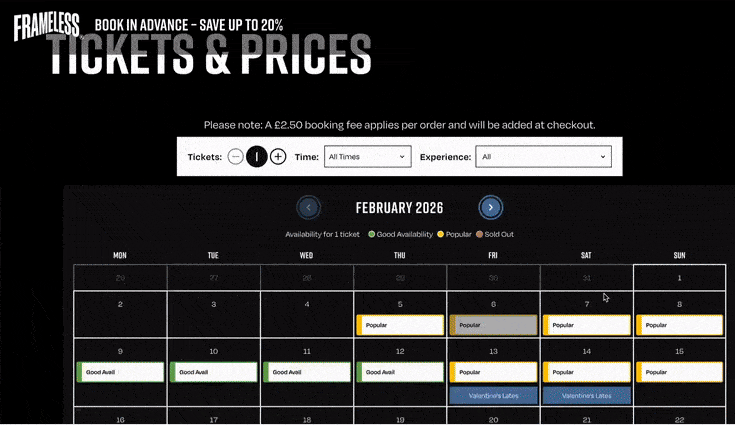Select Valentine's Lates on Saturday 14
Image resolution: width=735 pixels, height=425 pixels.
click(587, 395)
